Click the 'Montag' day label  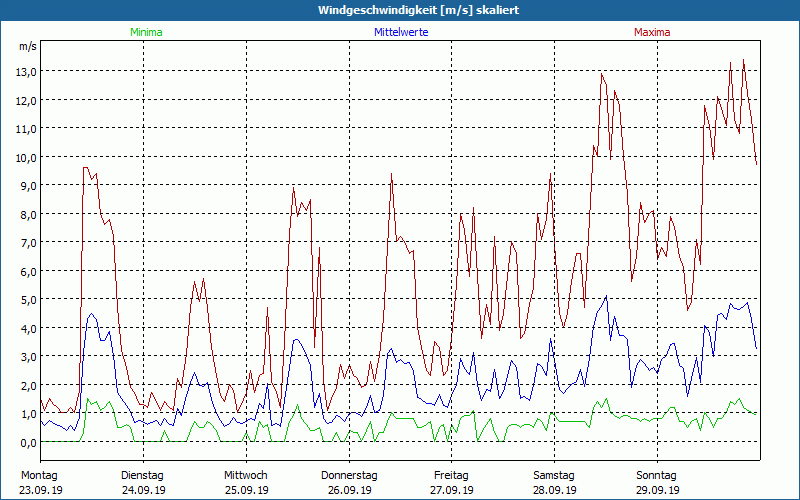coord(39,476)
